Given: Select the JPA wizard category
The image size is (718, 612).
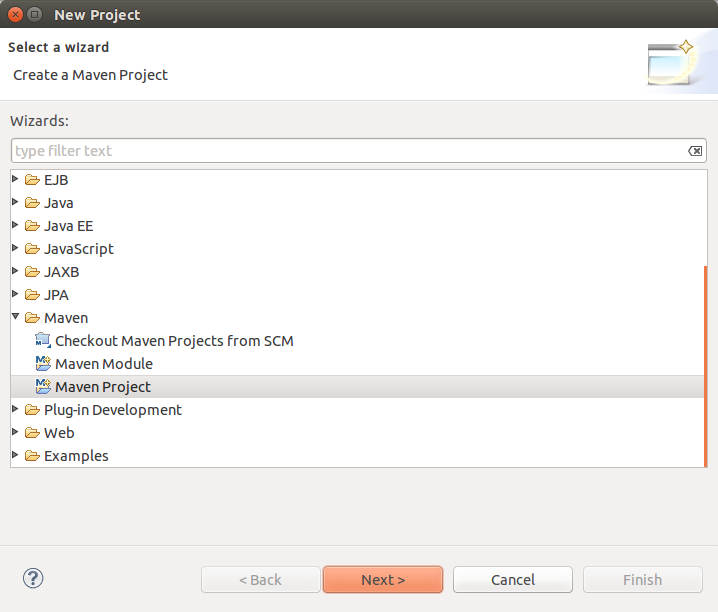Looking at the screenshot, I should (56, 295).
